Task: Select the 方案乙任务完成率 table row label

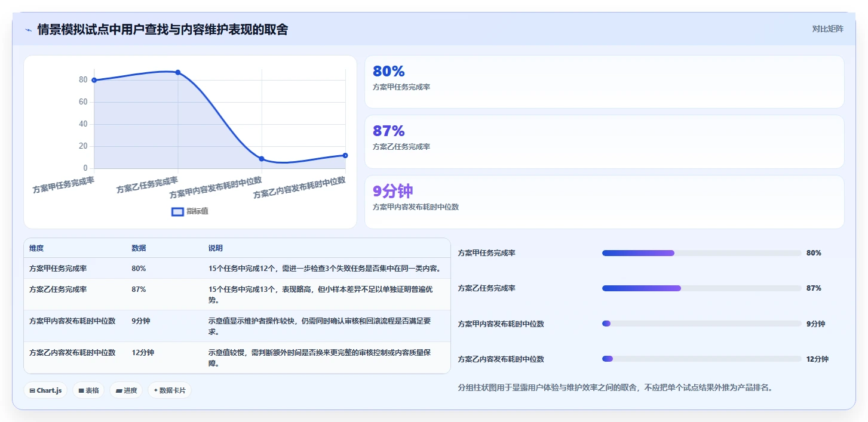Action: (58, 289)
